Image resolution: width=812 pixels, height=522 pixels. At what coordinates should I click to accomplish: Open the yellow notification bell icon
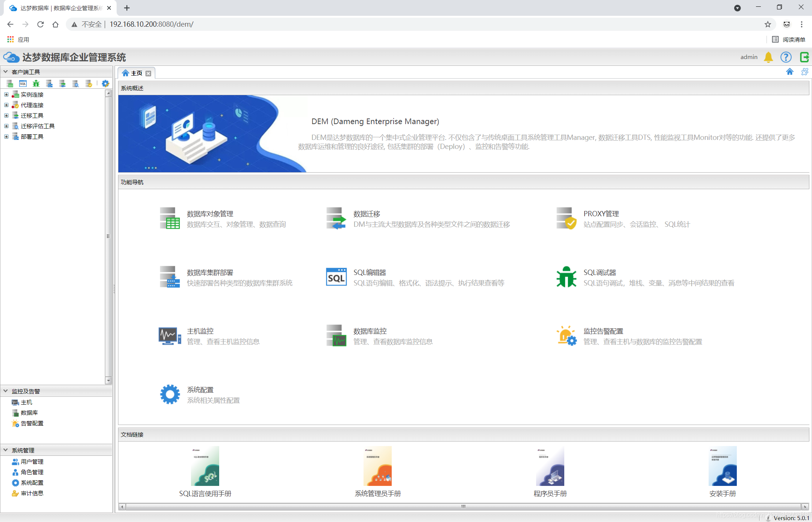click(x=768, y=57)
